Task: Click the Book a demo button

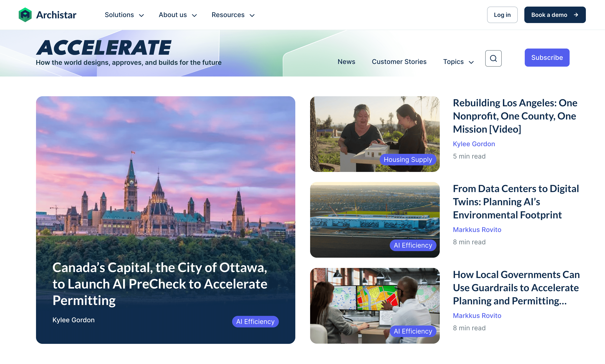Action: point(555,15)
